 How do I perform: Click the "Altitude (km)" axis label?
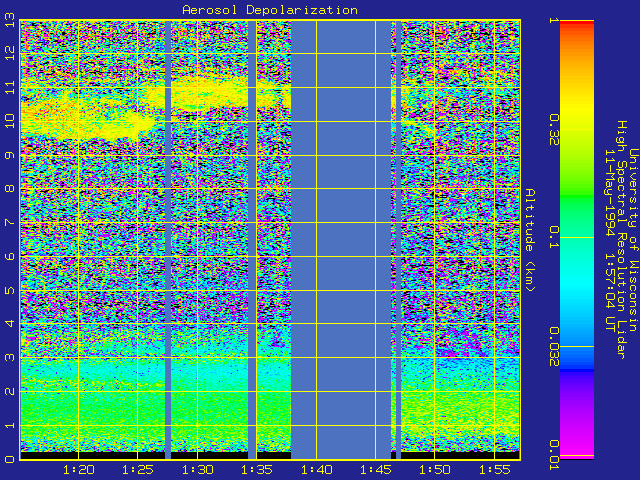tap(529, 240)
